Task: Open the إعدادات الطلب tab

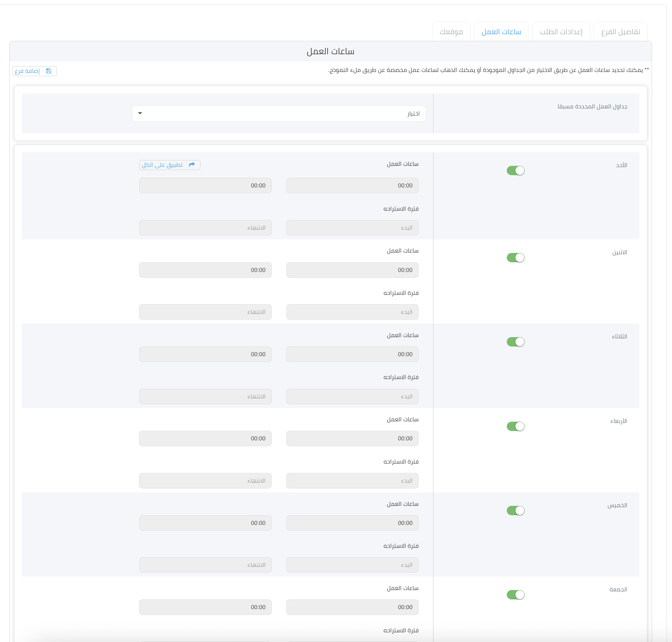Action: pos(561,32)
